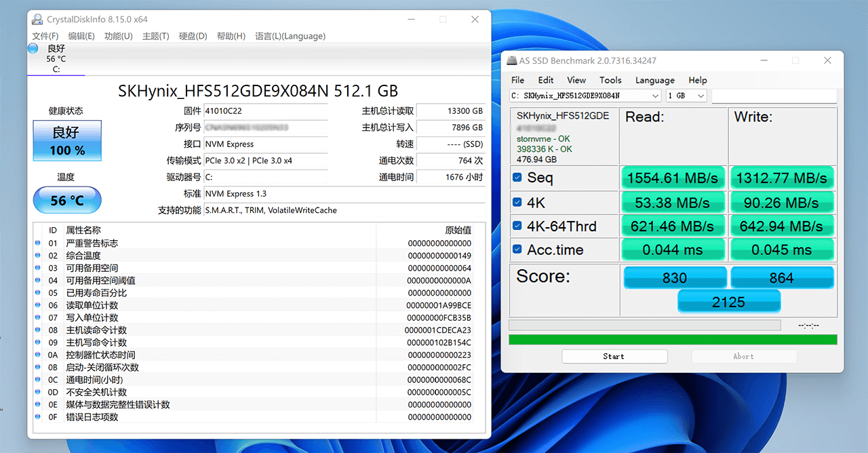The image size is (868, 453).
Task: Click the empty text field beside 1 GB dropdown
Action: coord(774,96)
